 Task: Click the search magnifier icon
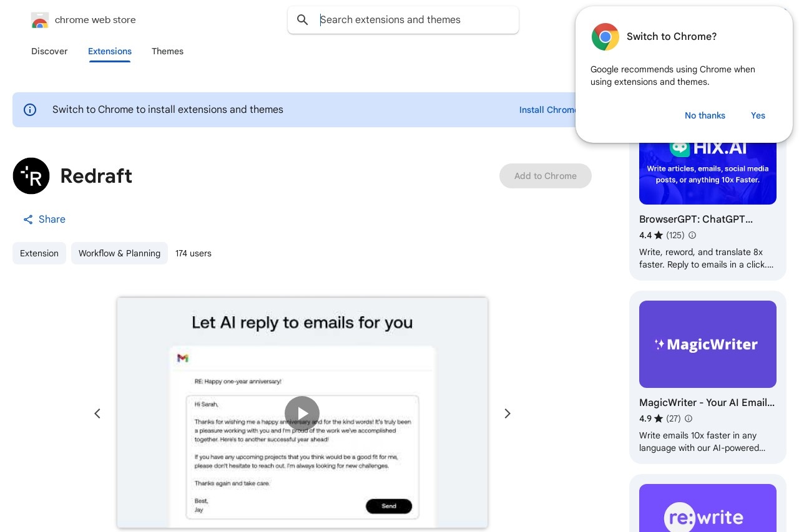pyautogui.click(x=303, y=20)
